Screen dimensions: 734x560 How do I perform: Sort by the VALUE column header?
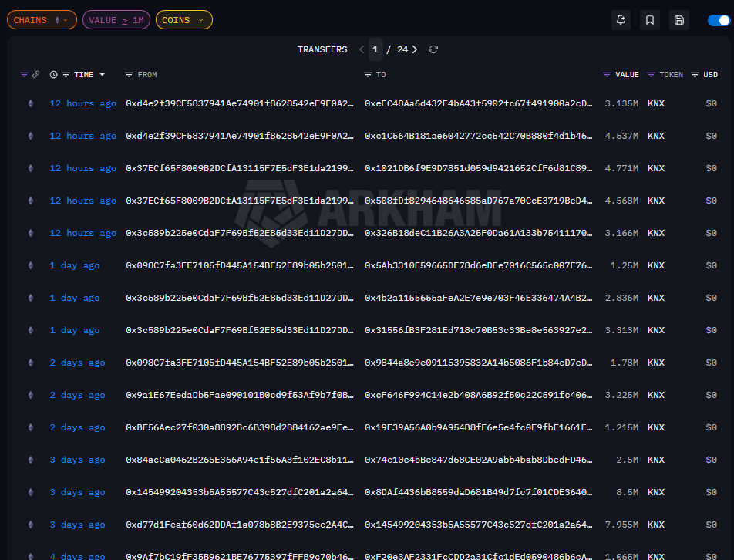click(627, 75)
